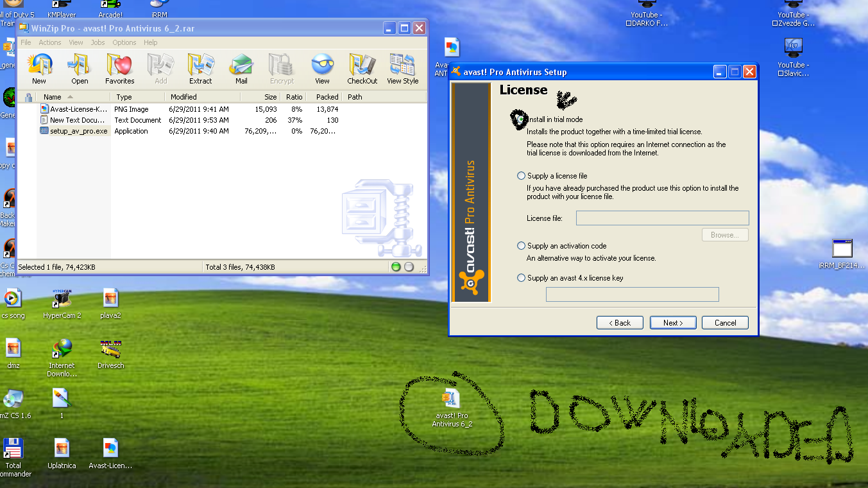Open View Style in WinZip toolbar
Viewport: 868px width, 488px height.
(x=402, y=69)
